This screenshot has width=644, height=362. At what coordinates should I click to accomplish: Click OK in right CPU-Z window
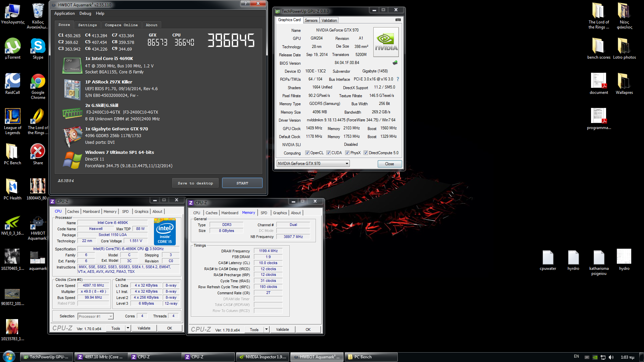[308, 329]
